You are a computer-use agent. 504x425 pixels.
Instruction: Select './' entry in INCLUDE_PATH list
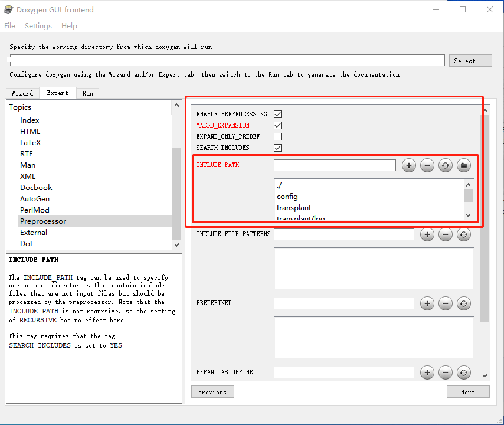point(279,185)
